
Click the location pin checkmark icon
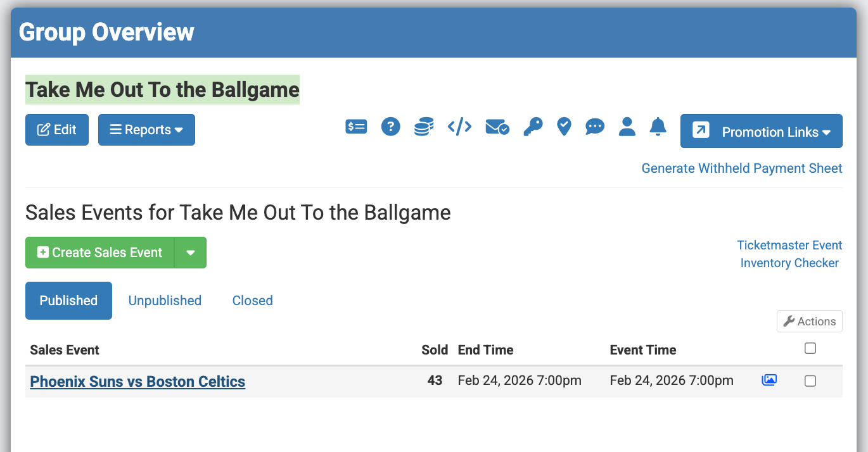pyautogui.click(x=564, y=127)
